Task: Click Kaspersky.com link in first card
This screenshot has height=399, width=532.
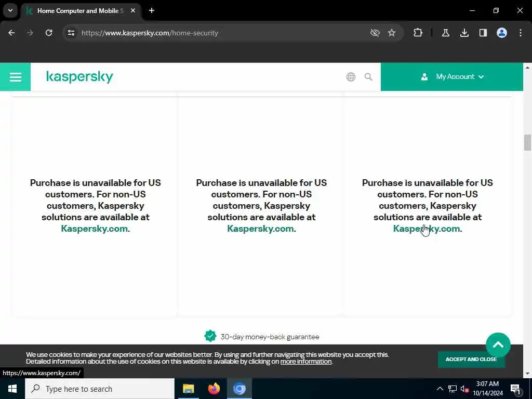Action: (x=95, y=229)
